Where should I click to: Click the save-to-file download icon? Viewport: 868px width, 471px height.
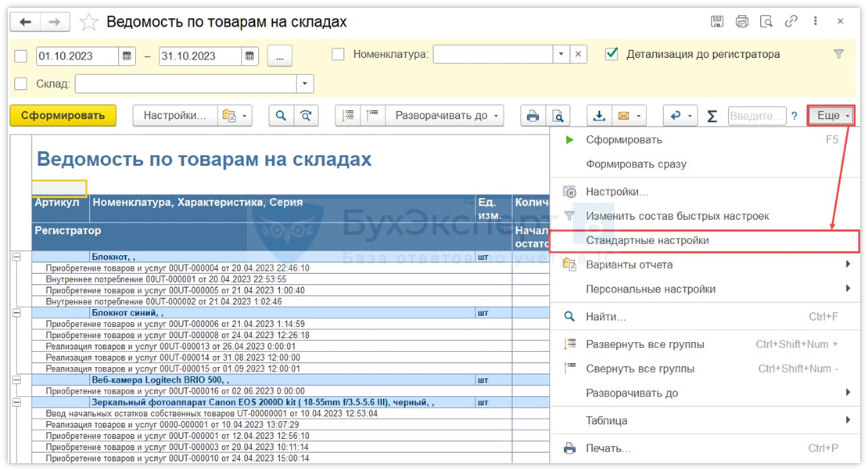[x=599, y=116]
